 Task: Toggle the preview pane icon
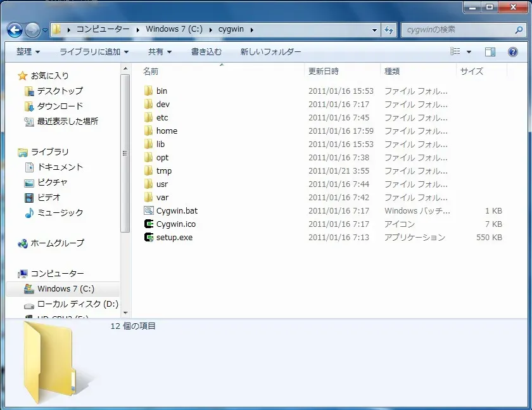pyautogui.click(x=490, y=51)
